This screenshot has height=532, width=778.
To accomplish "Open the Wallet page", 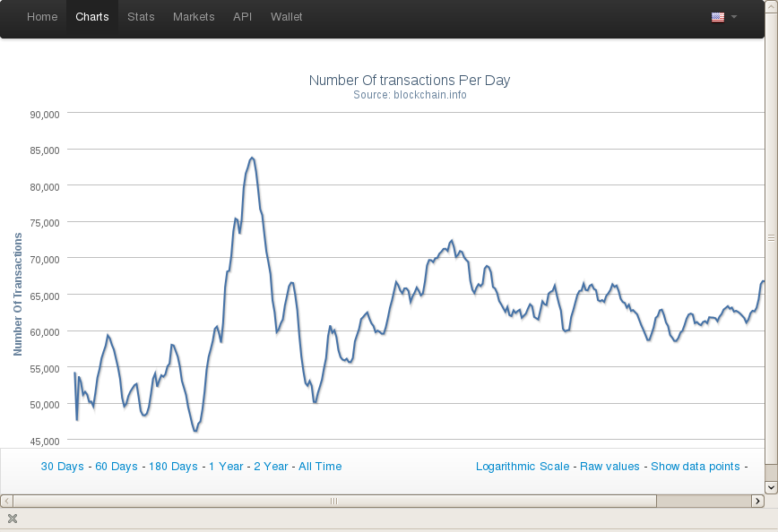I will click(x=286, y=17).
